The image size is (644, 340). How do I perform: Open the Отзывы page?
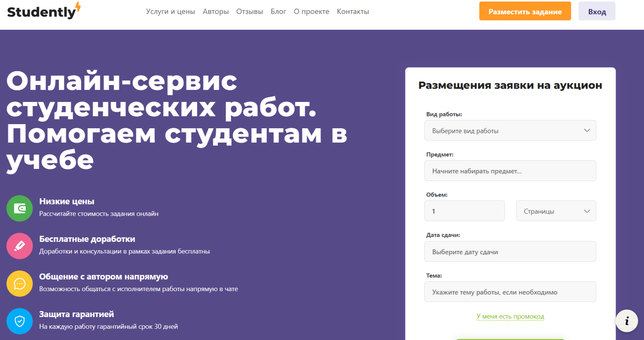click(249, 11)
